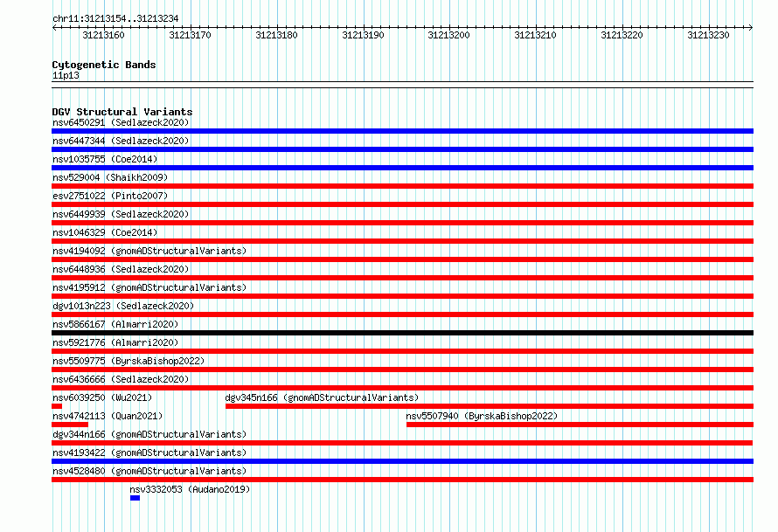Open the nsv1035755 (Coe2014) label

(105, 159)
